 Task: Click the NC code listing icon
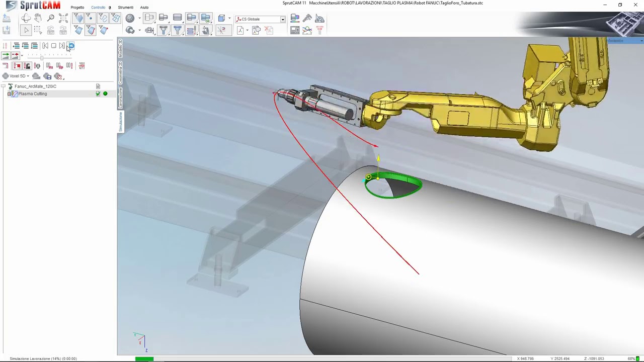pyautogui.click(x=82, y=65)
